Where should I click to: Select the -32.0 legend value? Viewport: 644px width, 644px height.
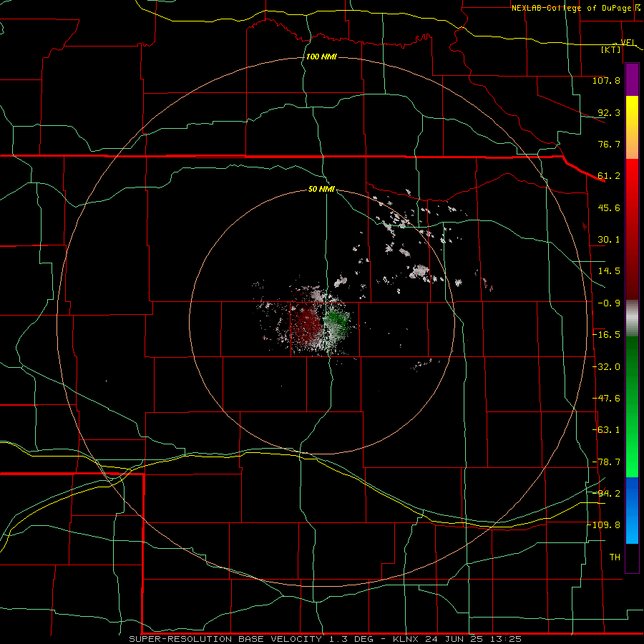click(x=606, y=367)
